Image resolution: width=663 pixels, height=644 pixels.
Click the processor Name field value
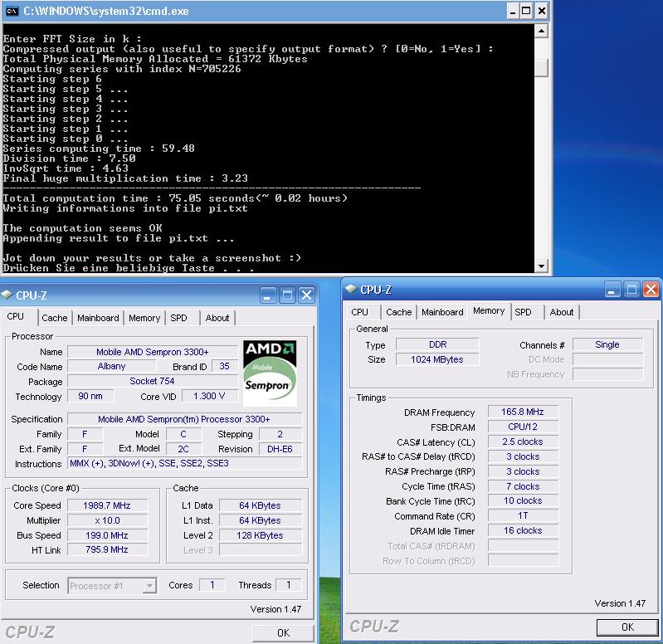click(x=152, y=352)
